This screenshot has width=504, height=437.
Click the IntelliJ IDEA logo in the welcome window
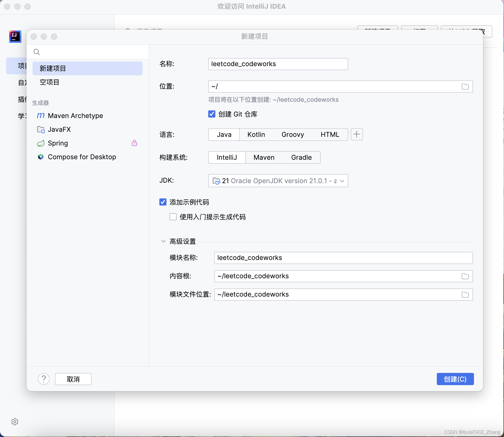[15, 37]
